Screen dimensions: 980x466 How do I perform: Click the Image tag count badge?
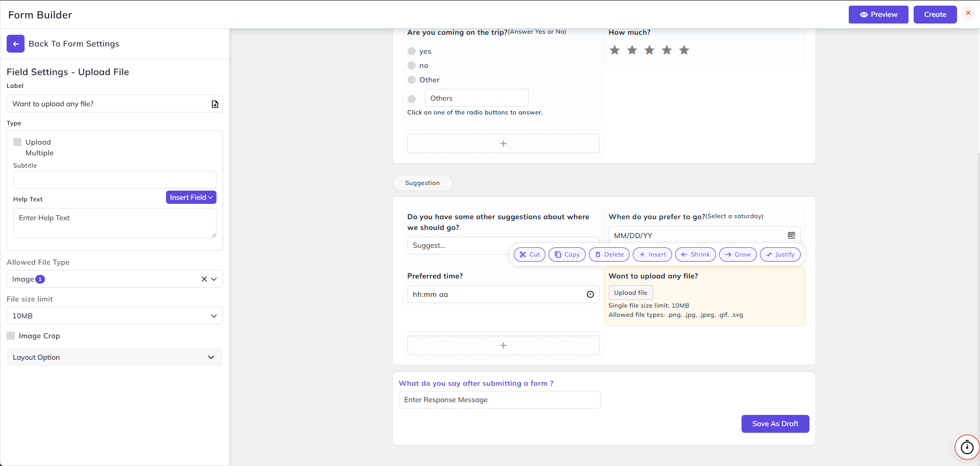pyautogui.click(x=40, y=279)
